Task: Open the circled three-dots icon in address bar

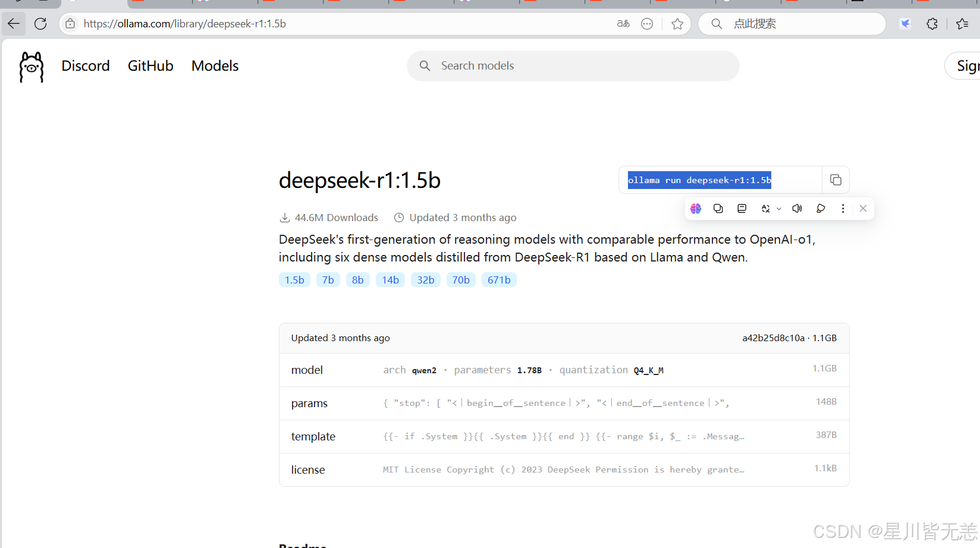Action: click(647, 24)
